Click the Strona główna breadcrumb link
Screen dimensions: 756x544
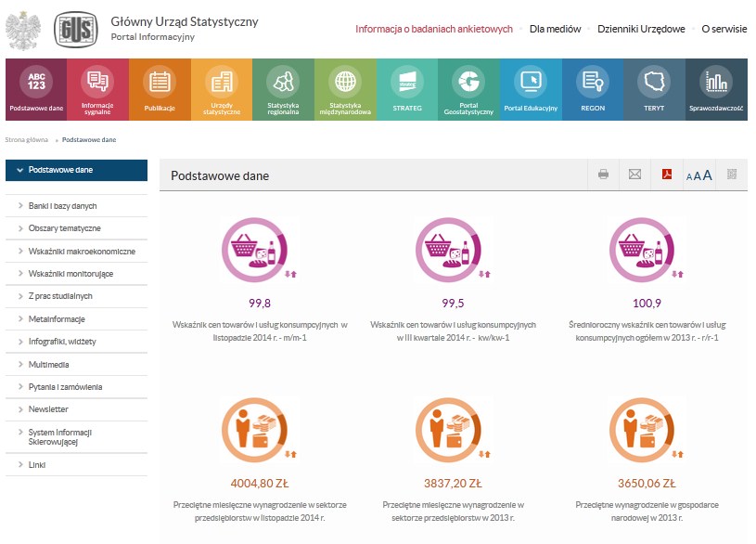pyautogui.click(x=27, y=139)
